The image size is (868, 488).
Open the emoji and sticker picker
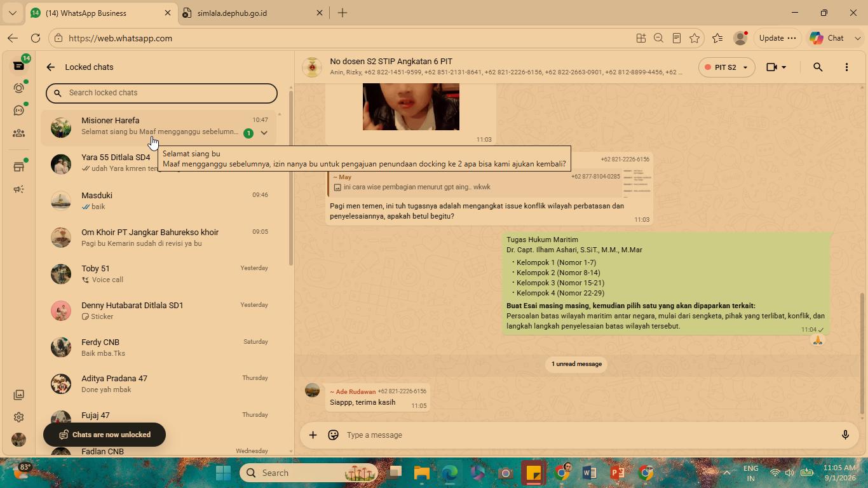333,435
